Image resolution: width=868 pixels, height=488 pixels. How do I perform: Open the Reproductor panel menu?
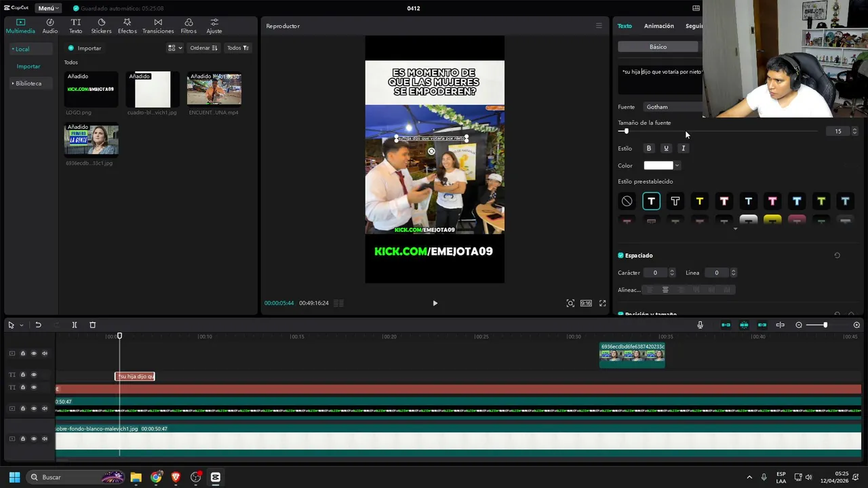click(x=599, y=26)
